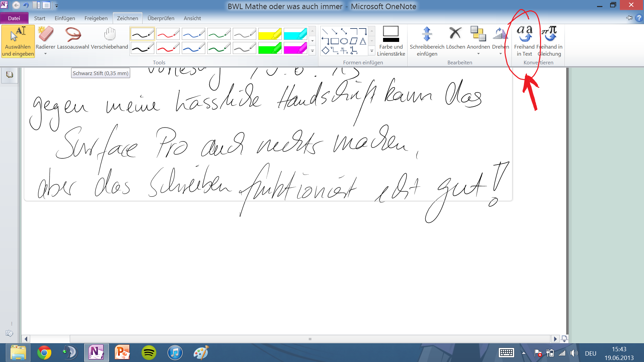The height and width of the screenshot is (362, 644).
Task: Choose the cyan highlighter
Action: [295, 34]
